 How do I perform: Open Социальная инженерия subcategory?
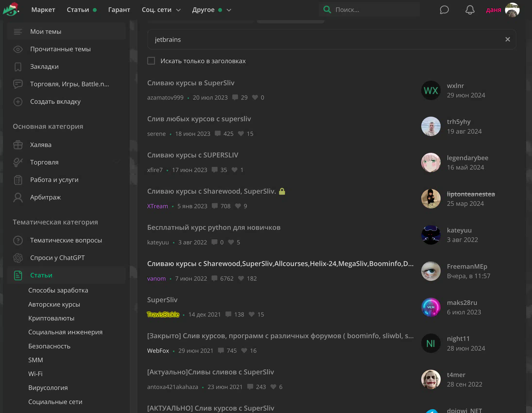65,332
